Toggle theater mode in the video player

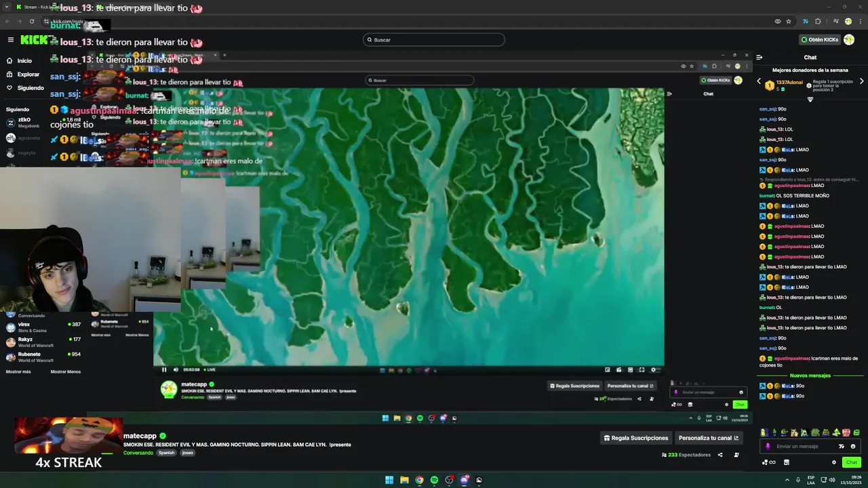point(630,369)
